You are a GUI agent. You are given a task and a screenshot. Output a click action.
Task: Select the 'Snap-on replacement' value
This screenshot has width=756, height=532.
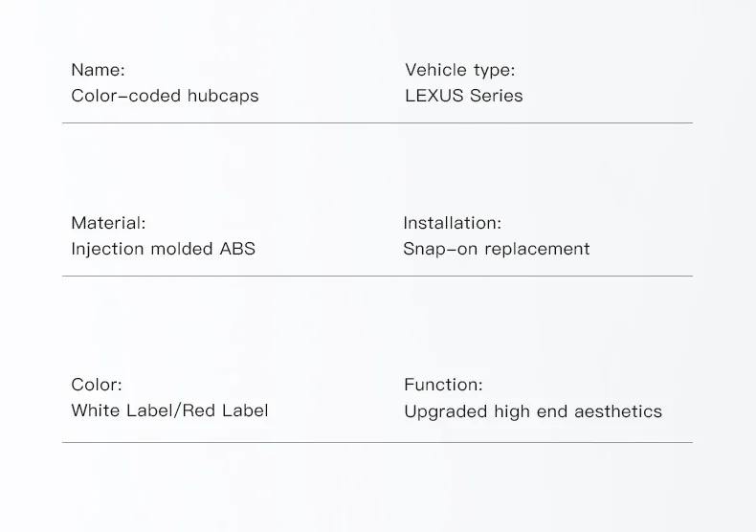point(497,249)
